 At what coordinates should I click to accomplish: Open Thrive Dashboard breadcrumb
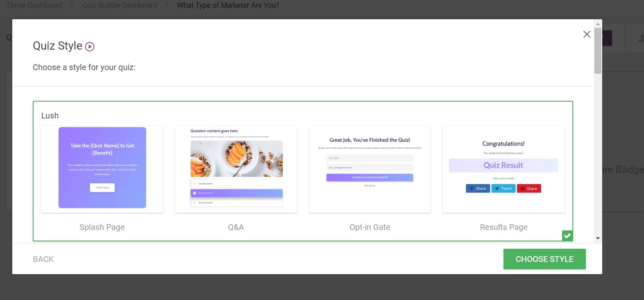(34, 5)
